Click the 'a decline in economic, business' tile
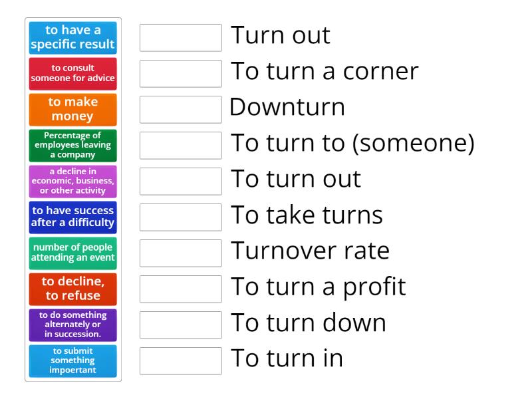Screen dimensions: 532x399 tap(73, 182)
